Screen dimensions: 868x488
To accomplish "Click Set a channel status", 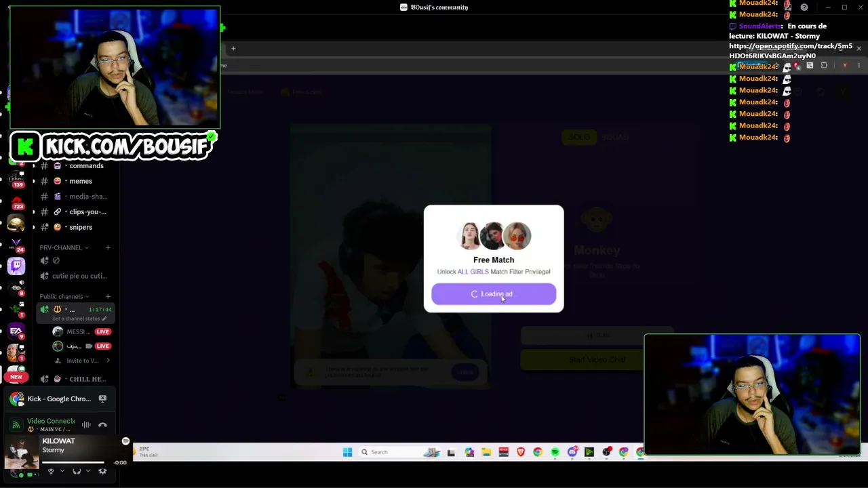I will [79, 319].
